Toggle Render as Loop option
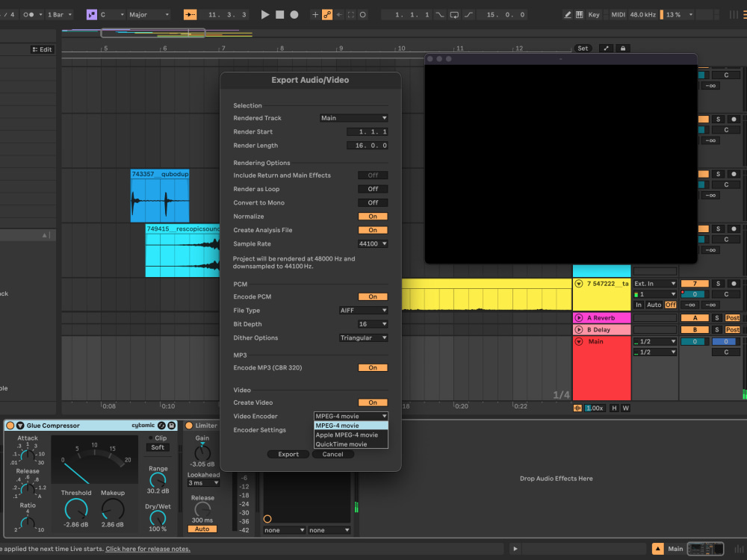 click(373, 189)
